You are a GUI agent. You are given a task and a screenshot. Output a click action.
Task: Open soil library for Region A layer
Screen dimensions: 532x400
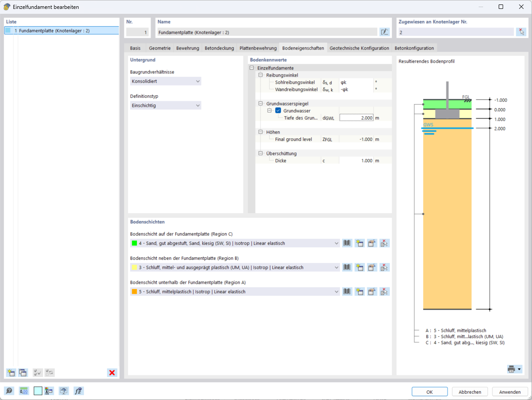point(347,291)
